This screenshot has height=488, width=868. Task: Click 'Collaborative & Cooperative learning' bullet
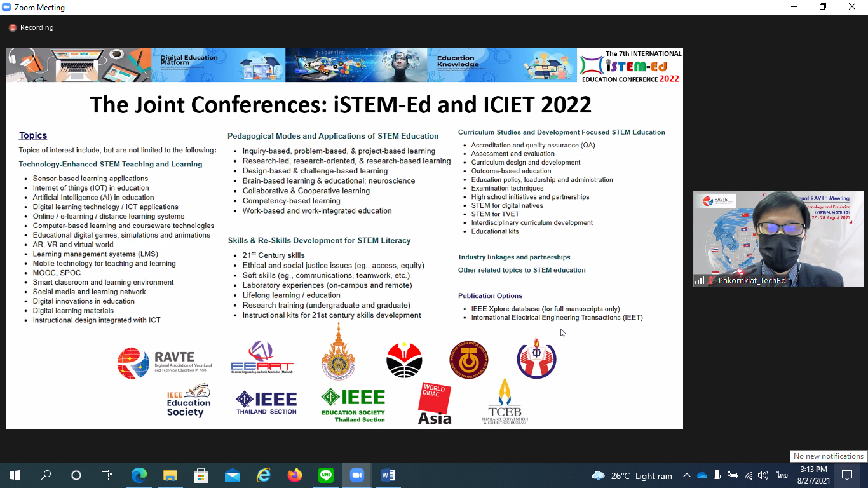click(306, 191)
